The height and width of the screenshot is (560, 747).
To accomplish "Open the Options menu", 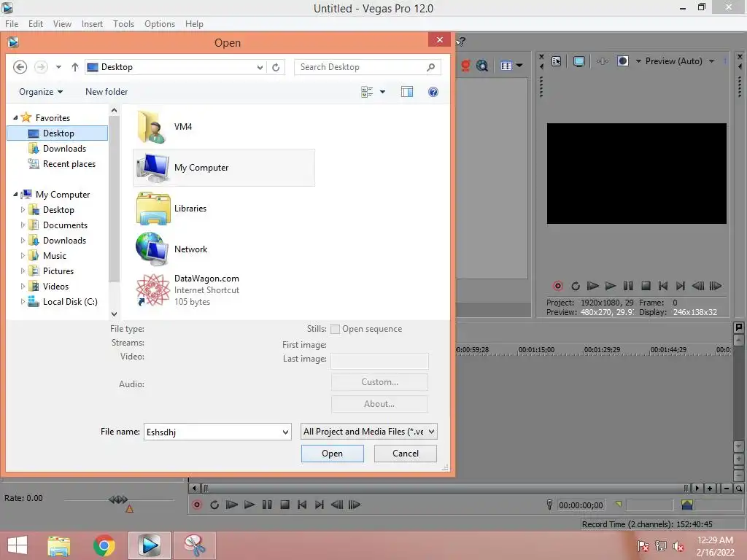I will (x=160, y=24).
